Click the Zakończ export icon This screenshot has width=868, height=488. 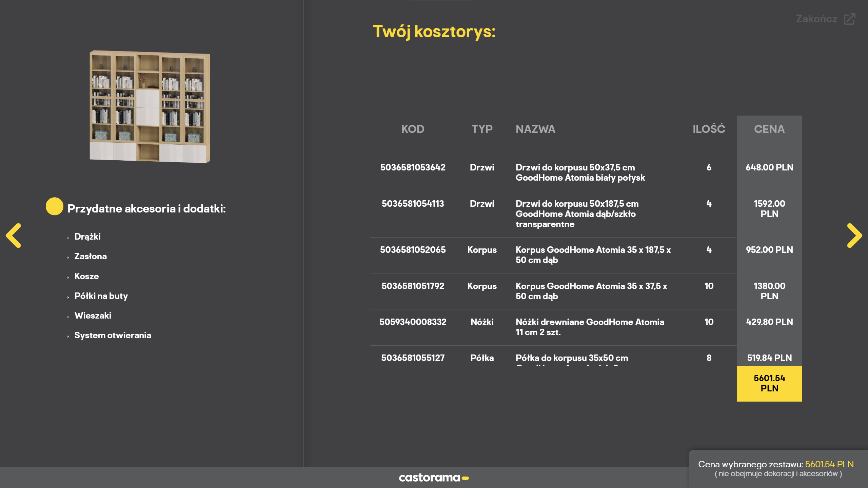coord(849,19)
